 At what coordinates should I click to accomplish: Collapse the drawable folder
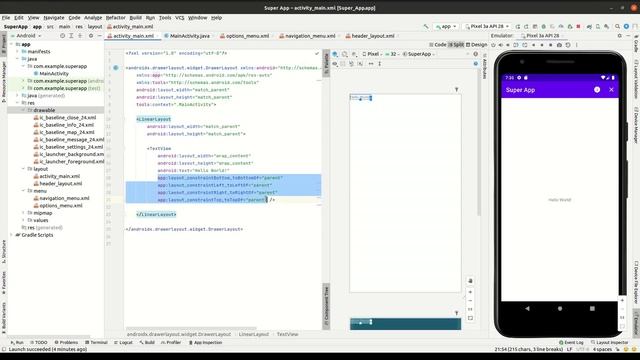[23, 110]
